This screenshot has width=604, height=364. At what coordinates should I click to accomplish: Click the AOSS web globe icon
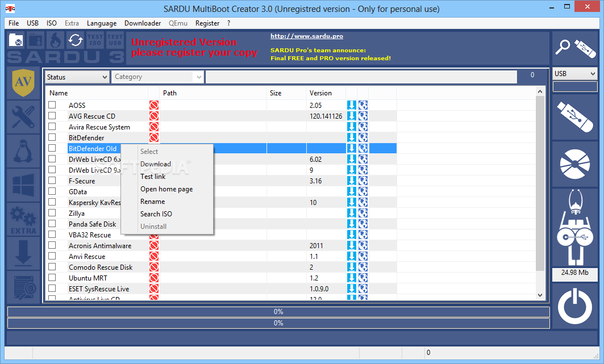tap(363, 105)
